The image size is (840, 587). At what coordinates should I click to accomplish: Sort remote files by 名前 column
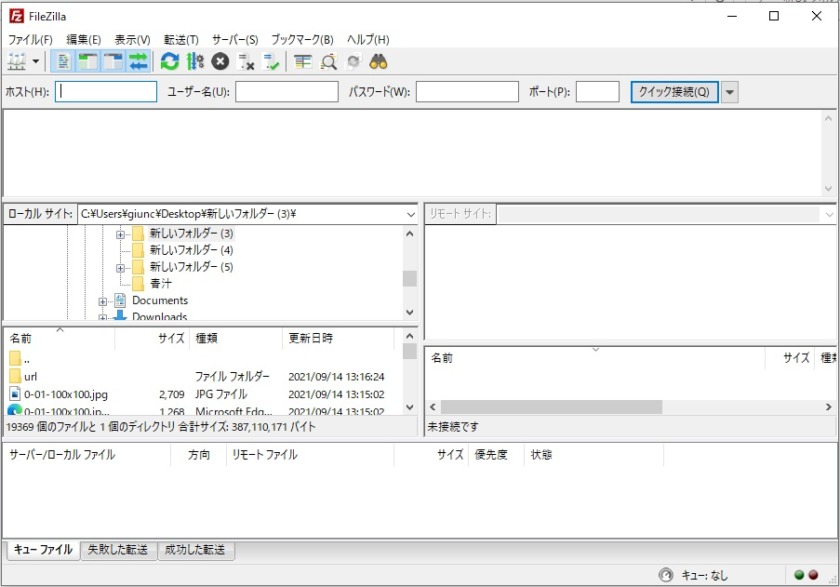coord(595,358)
